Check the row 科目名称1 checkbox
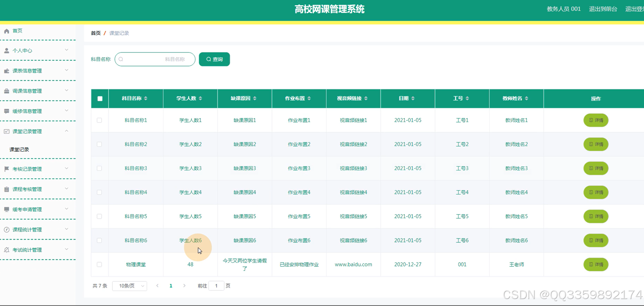Screen dimensions: 644x306 click(x=99, y=120)
